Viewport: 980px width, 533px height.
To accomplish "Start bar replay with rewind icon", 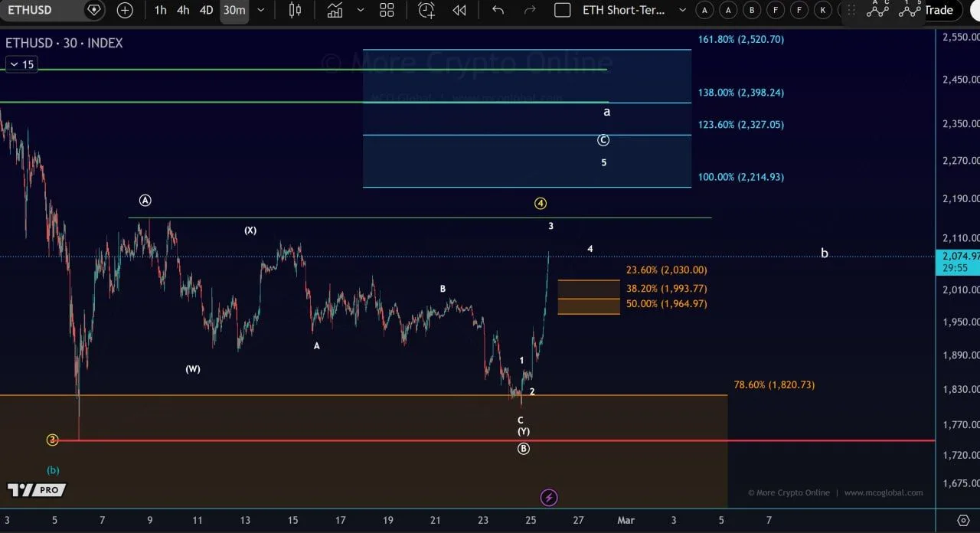I will pyautogui.click(x=459, y=10).
